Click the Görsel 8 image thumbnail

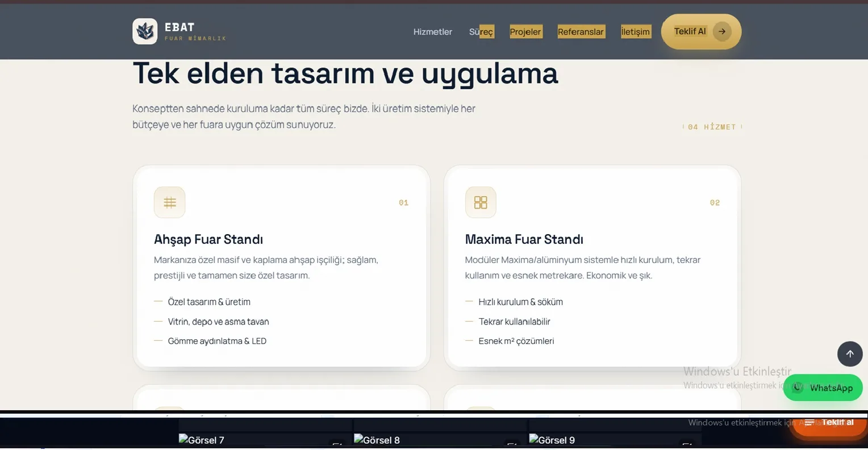pyautogui.click(x=440, y=440)
